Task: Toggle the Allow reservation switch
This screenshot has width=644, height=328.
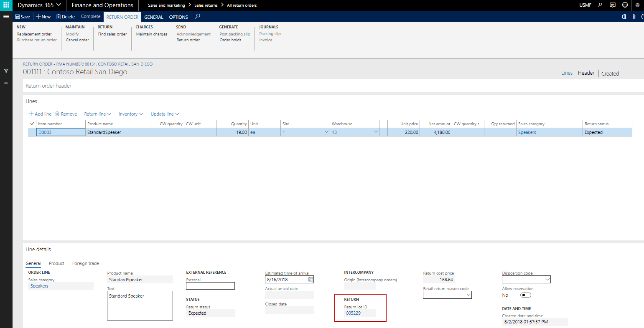Action: (x=525, y=295)
